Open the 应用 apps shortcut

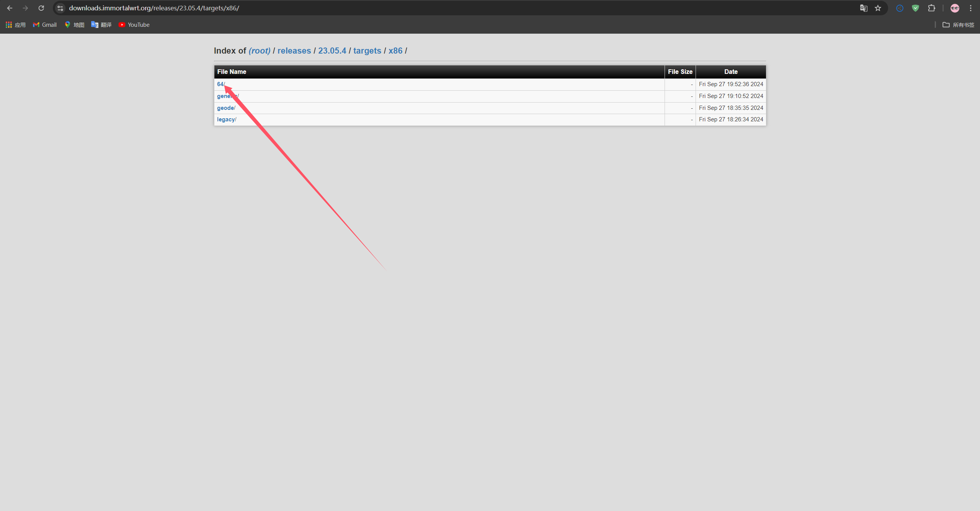pyautogui.click(x=16, y=25)
